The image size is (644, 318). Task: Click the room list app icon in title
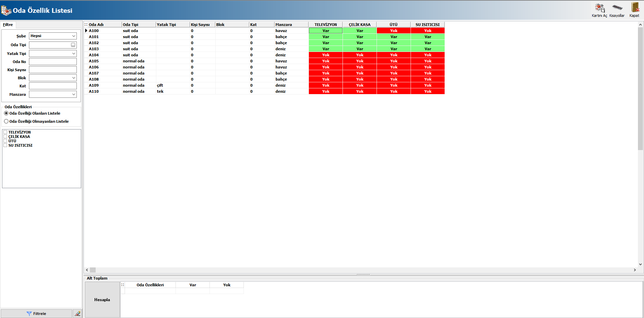6,10
